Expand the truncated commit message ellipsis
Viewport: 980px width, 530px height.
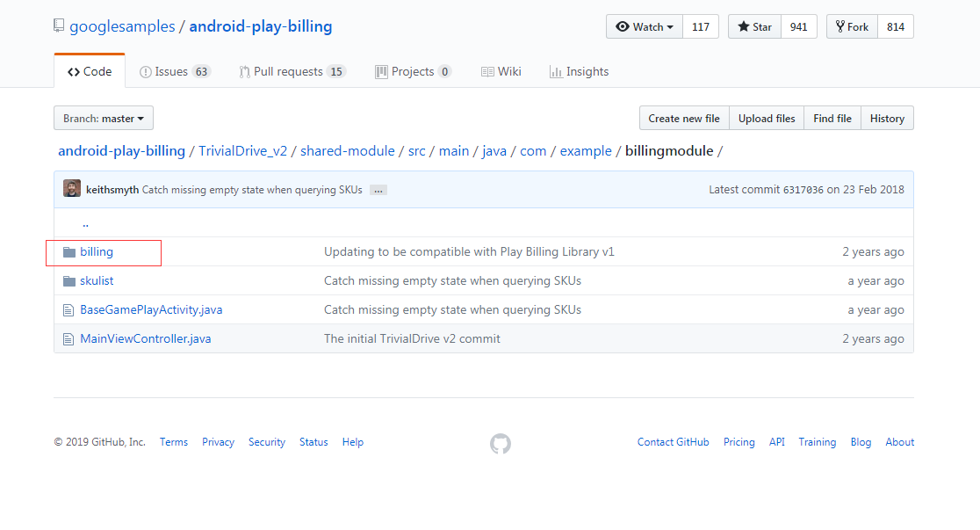coord(378,189)
